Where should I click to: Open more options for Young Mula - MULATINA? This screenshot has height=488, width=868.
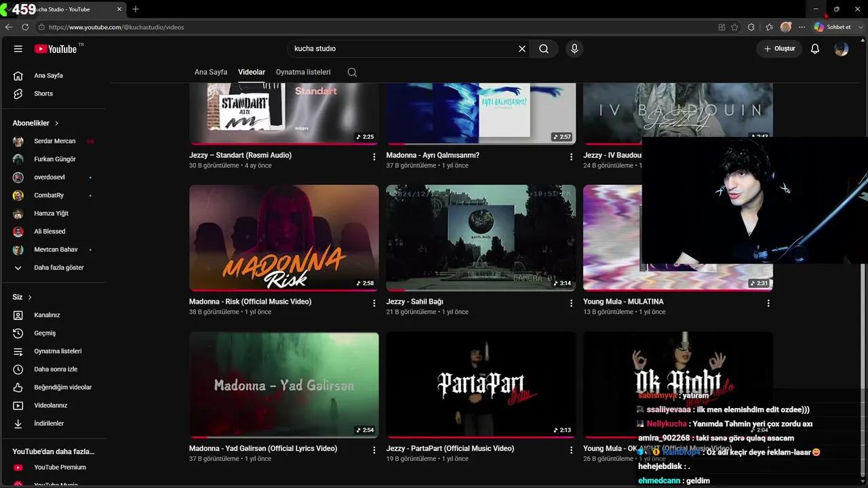[x=768, y=303]
